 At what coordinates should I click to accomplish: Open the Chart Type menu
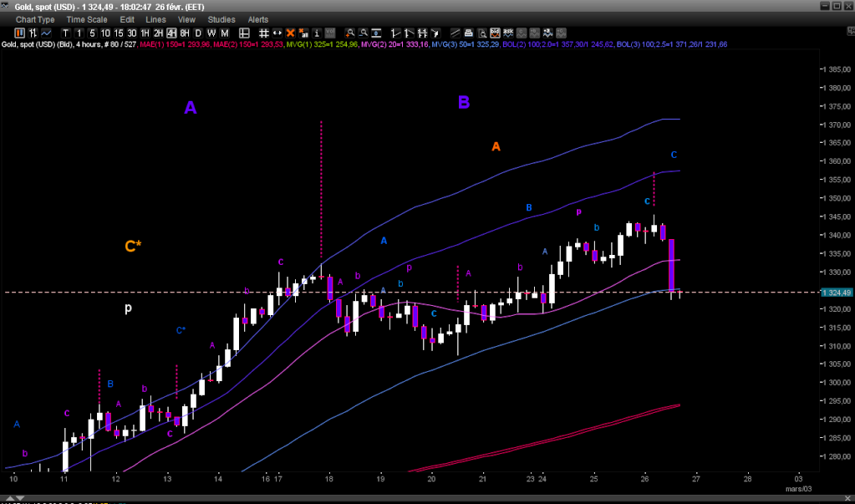click(35, 19)
